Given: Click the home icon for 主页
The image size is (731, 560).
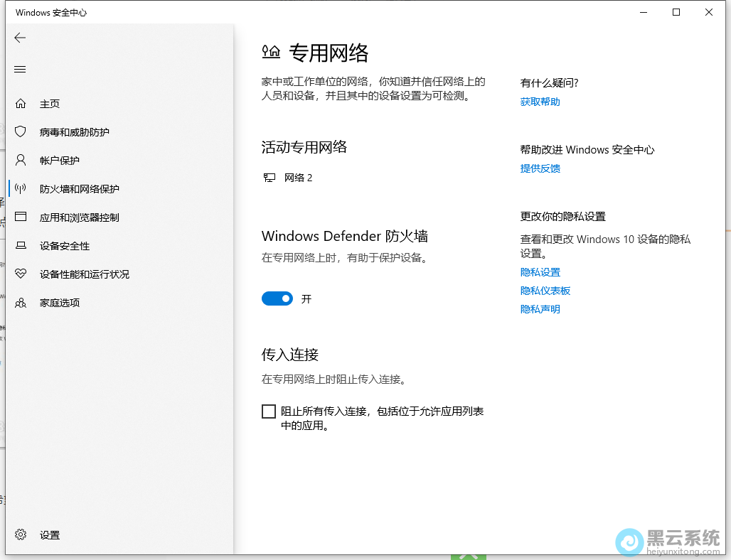Looking at the screenshot, I should pos(21,104).
